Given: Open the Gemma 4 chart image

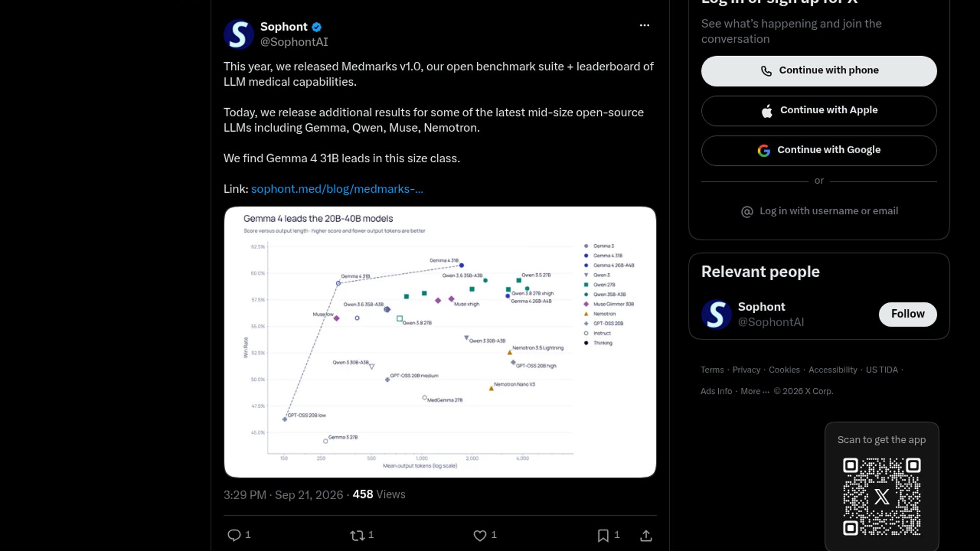Looking at the screenshot, I should click(440, 342).
